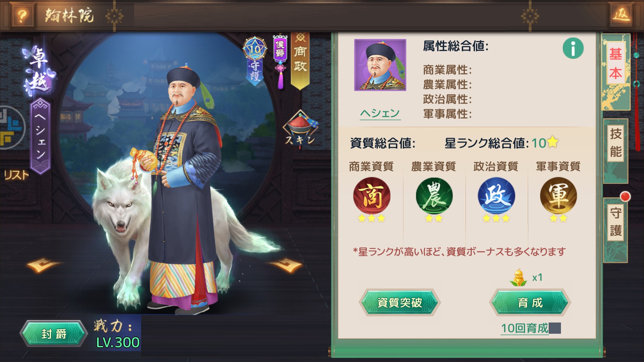Open the green info circle icon

(573, 48)
